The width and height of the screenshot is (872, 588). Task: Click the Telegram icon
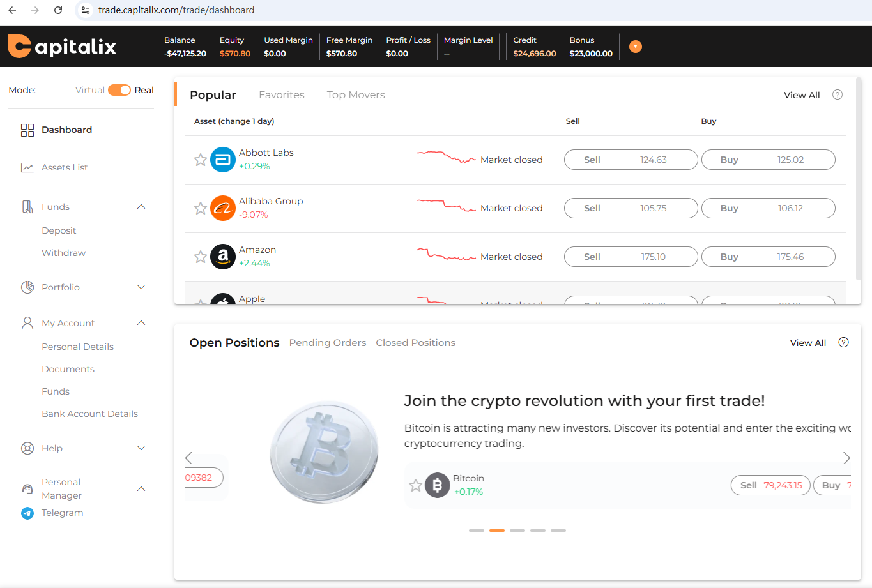point(27,513)
